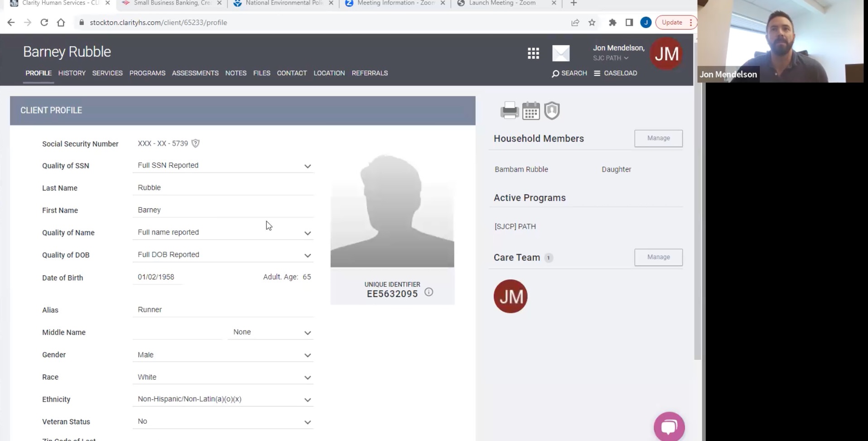Screen dimensions: 868x441
Task: Open the [SJCP] PATH active program
Action: pos(515,226)
